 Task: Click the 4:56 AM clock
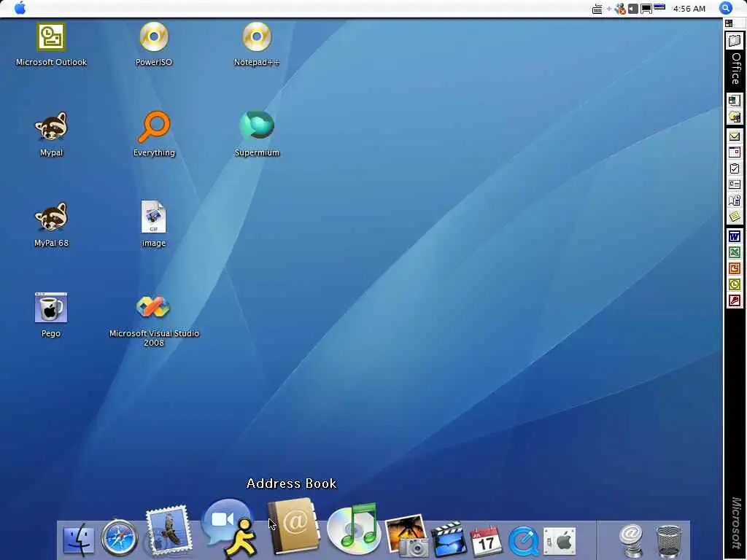click(689, 9)
